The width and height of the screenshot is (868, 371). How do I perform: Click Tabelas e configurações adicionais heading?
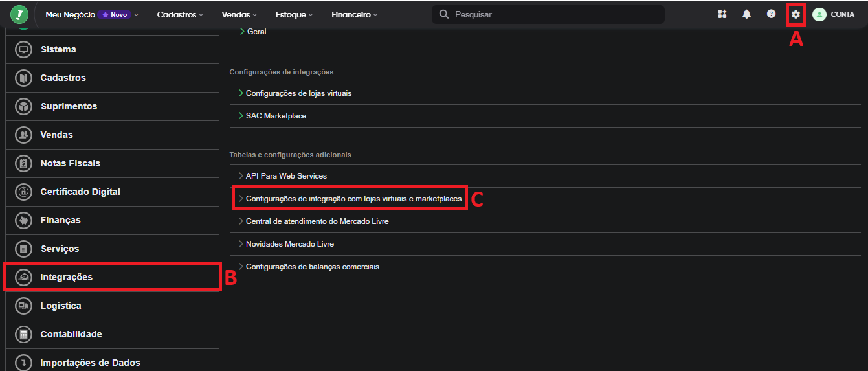291,155
